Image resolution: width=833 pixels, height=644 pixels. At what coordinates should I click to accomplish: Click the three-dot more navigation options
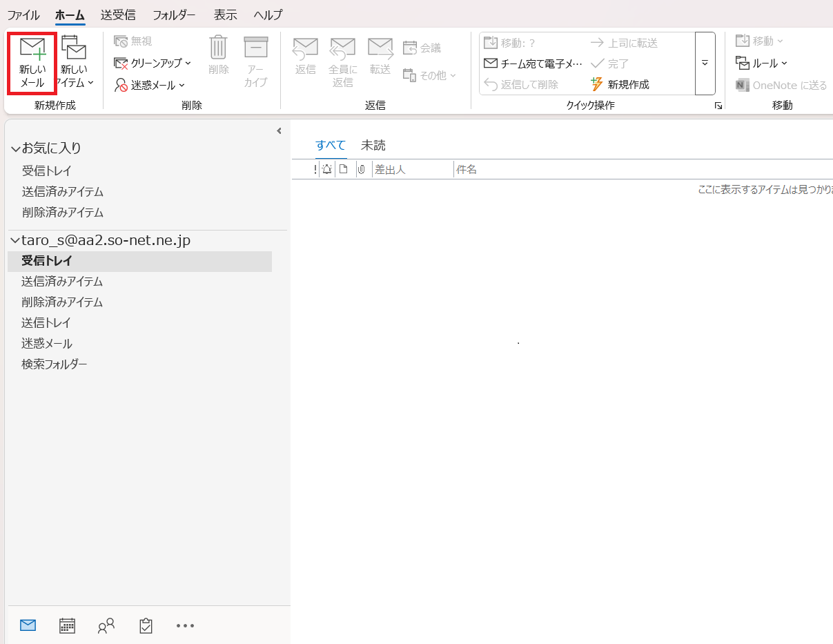(185, 625)
